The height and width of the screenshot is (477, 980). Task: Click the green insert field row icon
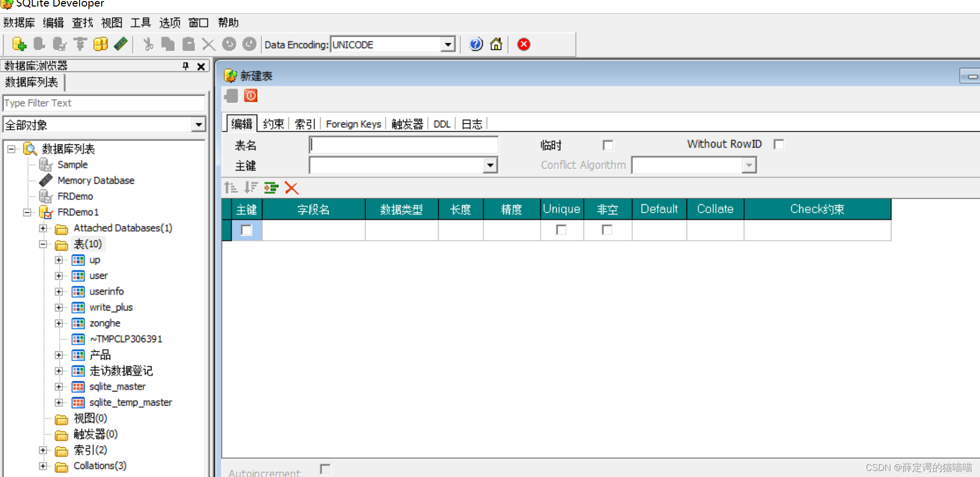(271, 188)
